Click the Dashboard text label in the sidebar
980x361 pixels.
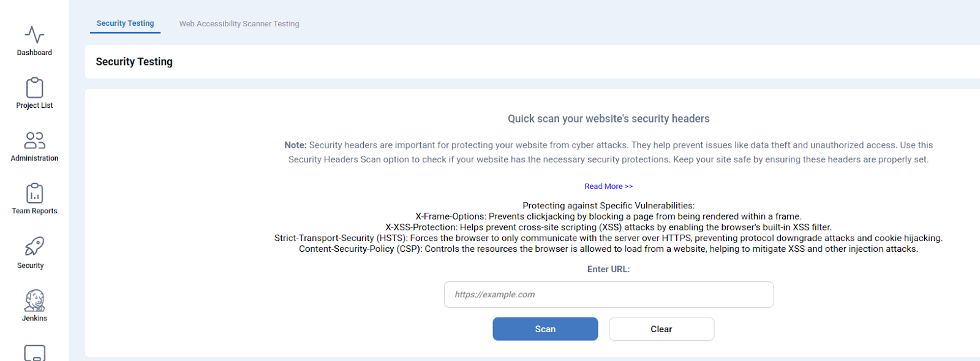coord(34,53)
